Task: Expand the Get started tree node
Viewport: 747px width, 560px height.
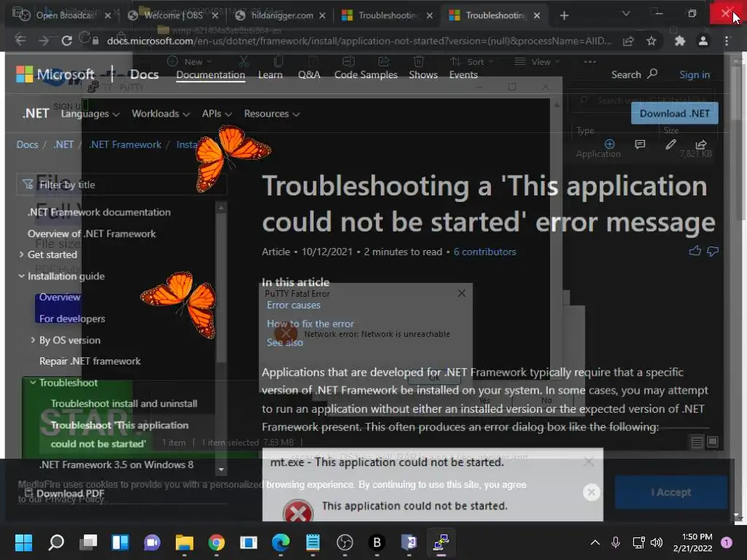Action: click(x=21, y=254)
